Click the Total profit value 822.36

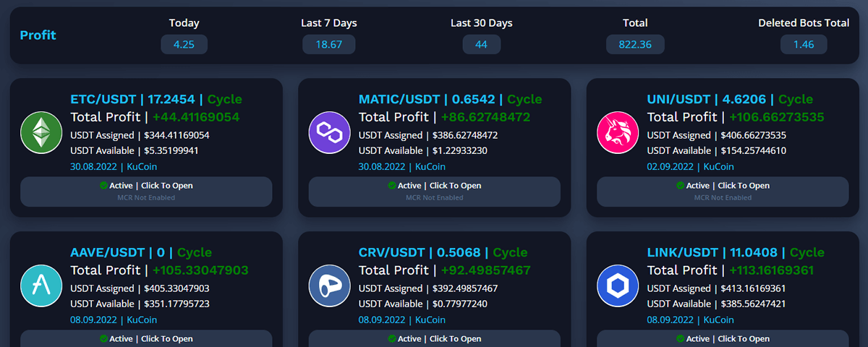click(635, 44)
